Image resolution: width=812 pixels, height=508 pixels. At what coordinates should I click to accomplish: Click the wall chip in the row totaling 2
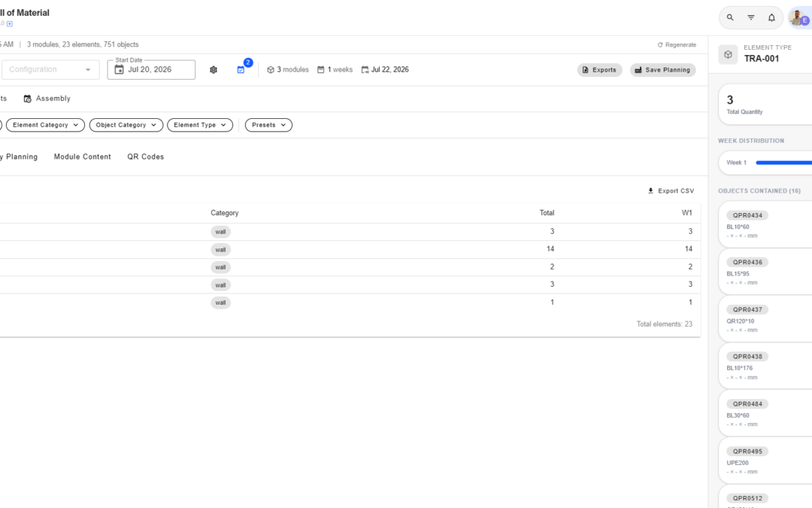[x=220, y=267]
